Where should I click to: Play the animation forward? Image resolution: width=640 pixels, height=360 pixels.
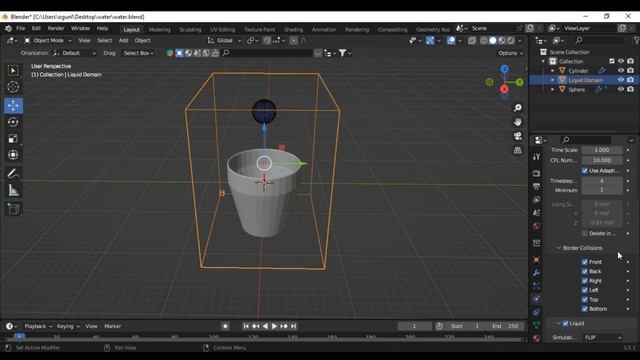[274, 326]
